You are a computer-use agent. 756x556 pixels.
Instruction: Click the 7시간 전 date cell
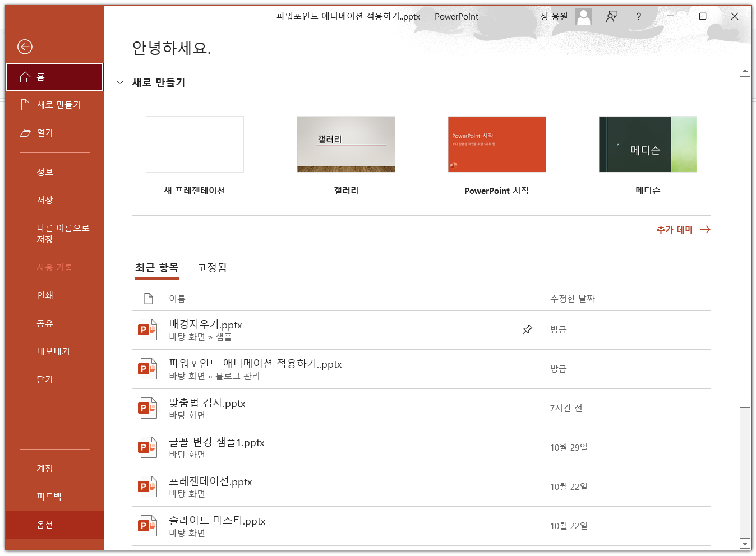(566, 408)
